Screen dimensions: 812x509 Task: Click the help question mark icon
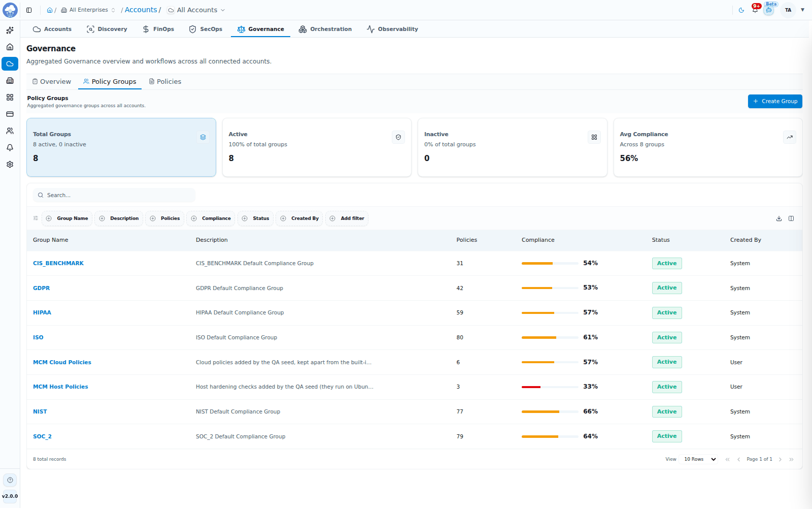tap(10, 480)
